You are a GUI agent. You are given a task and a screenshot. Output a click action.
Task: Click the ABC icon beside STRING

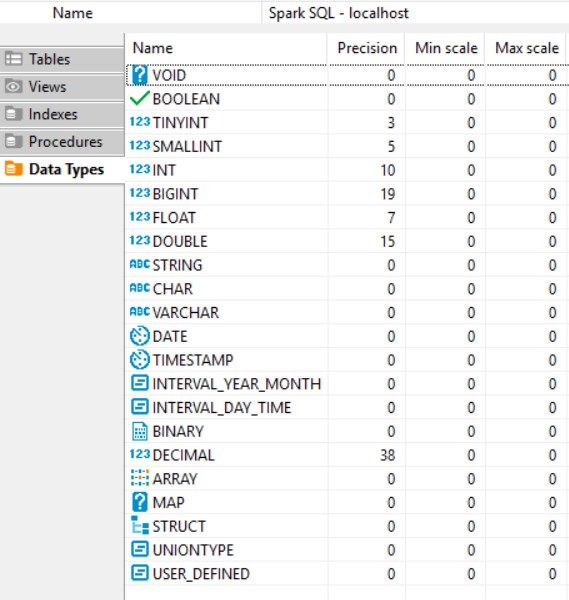click(140, 264)
